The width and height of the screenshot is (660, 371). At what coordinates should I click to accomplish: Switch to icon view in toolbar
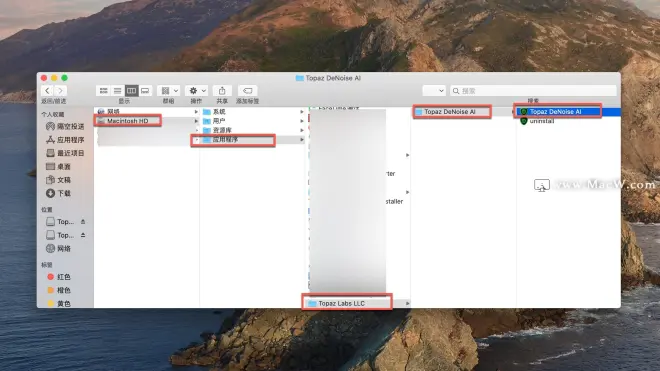(x=104, y=91)
